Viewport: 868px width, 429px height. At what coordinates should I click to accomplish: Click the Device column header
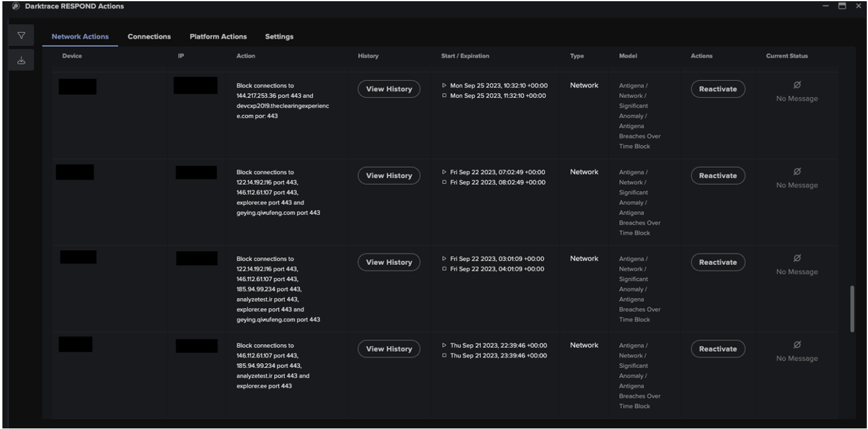[x=72, y=56]
